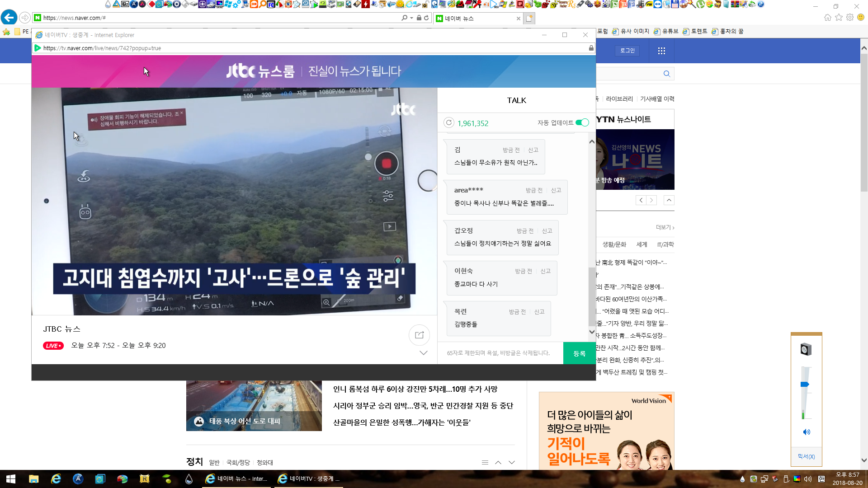Image resolution: width=868 pixels, height=488 pixels.
Task: Click the 태풍 북상 어선 도로 대피 photo
Action: [x=254, y=406]
